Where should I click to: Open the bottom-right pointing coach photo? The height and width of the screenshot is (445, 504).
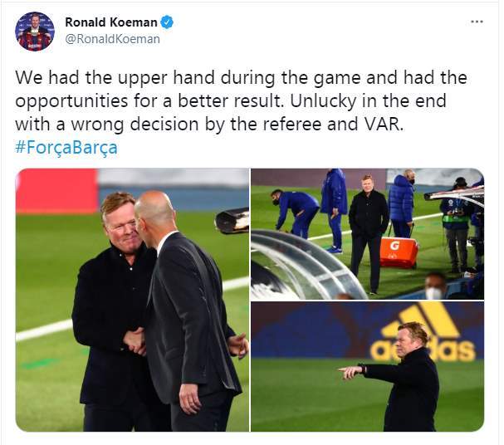click(x=367, y=367)
